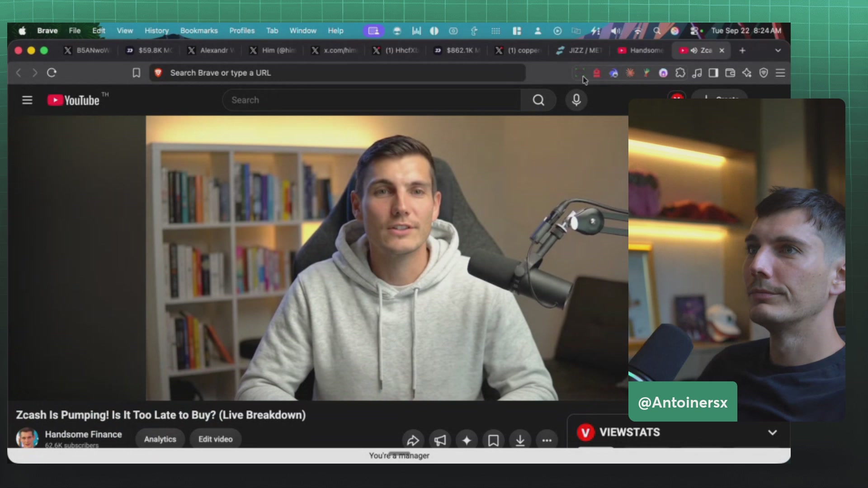Open the tab search dropdown arrow

tap(778, 51)
